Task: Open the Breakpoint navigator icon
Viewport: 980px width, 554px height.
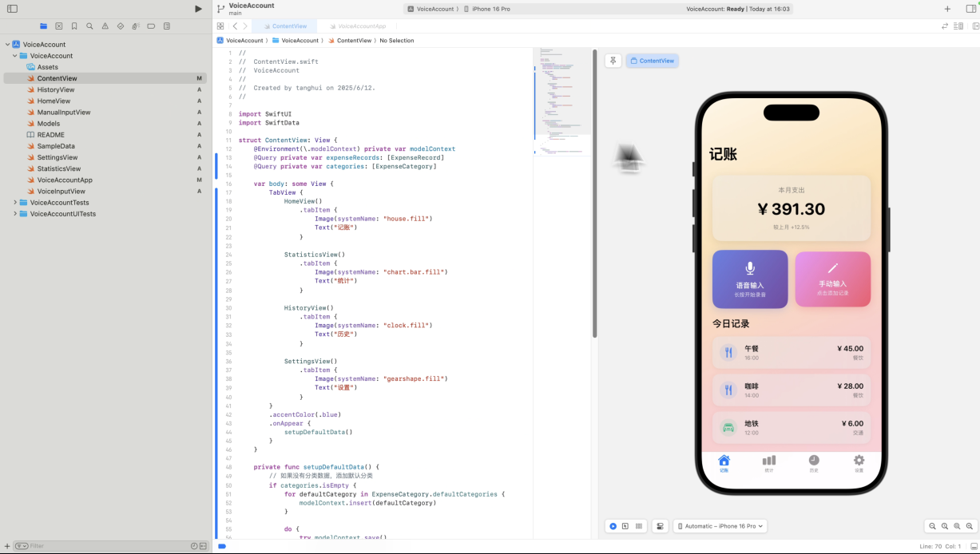Action: click(x=151, y=26)
